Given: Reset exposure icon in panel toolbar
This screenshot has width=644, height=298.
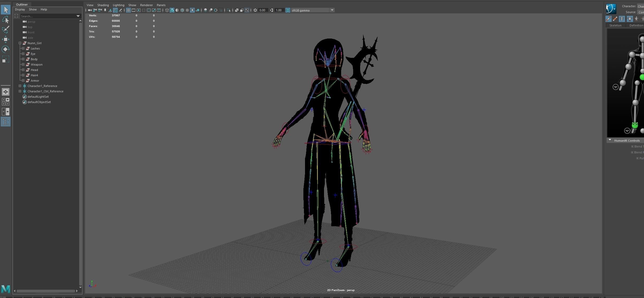Looking at the screenshot, I should (255, 10).
